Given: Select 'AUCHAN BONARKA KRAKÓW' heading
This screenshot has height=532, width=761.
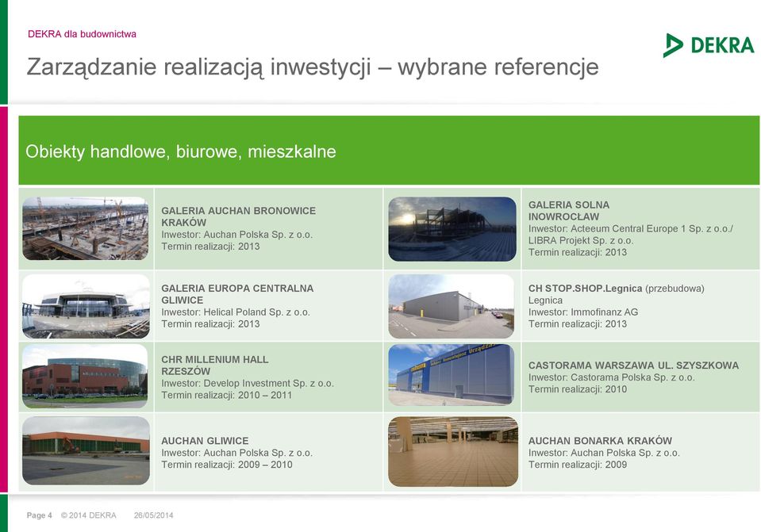Looking at the screenshot, I should coord(600,441).
